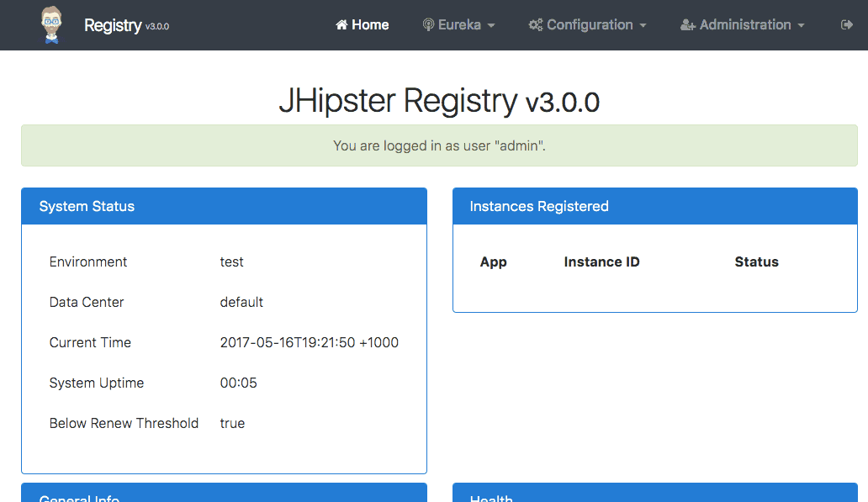This screenshot has width=868, height=502.
Task: Click the Current Time label
Action: 90,342
